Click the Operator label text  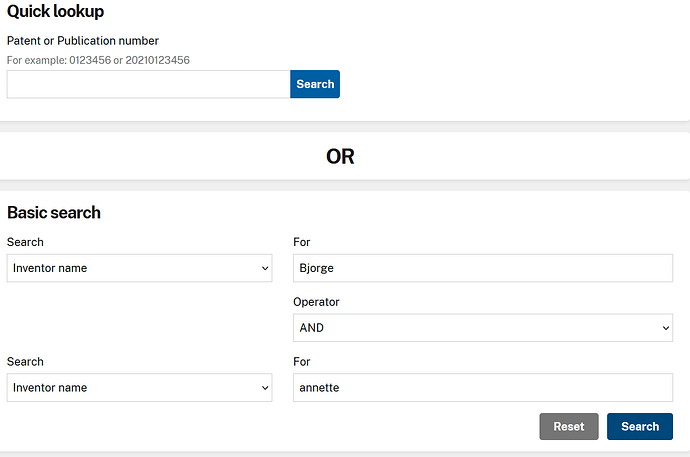pyautogui.click(x=318, y=302)
